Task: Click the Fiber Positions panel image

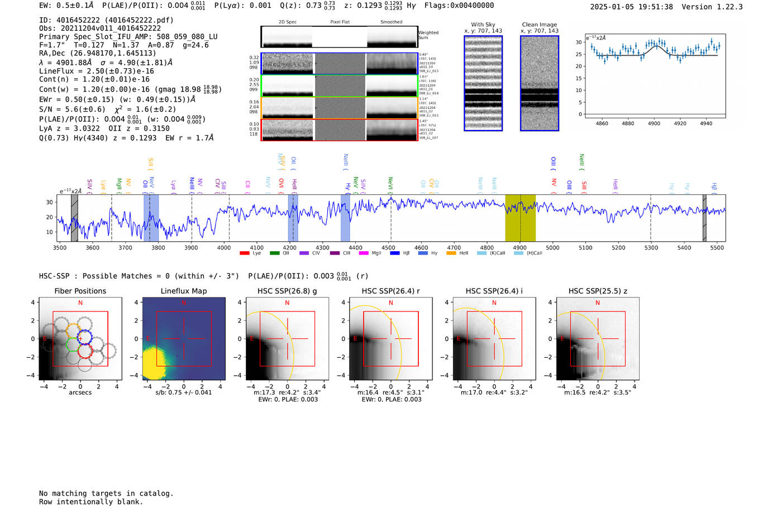Action: (x=80, y=339)
